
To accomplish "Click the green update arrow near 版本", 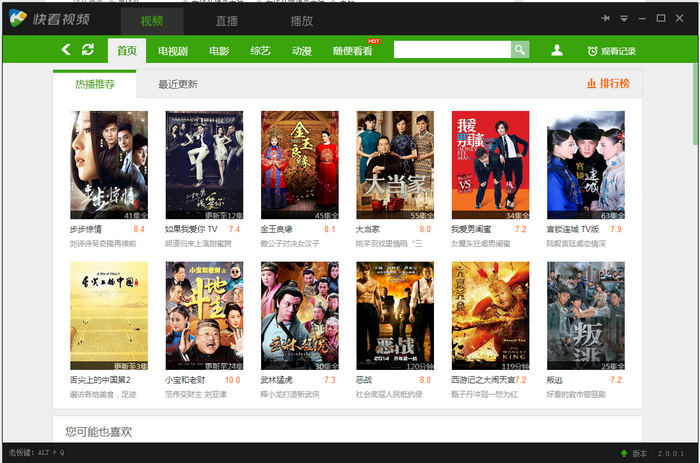I will coord(624,453).
